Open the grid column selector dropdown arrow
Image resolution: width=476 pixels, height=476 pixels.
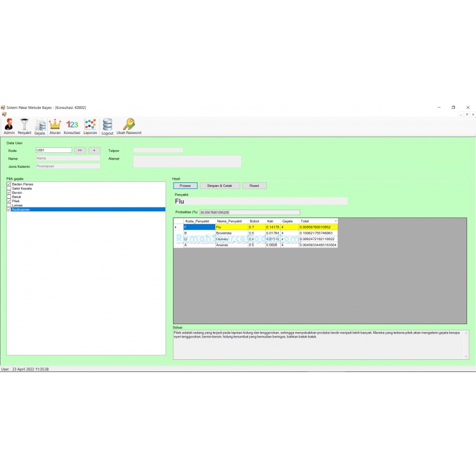pos(335,221)
